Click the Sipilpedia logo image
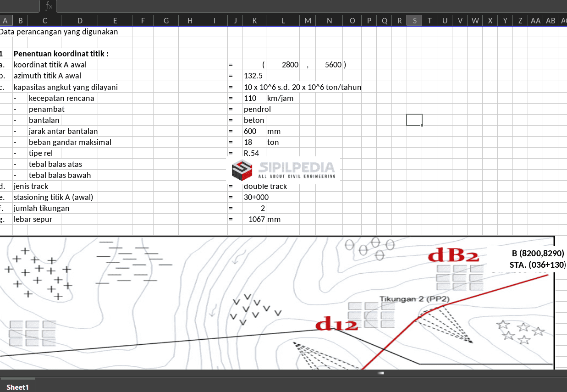567x392 pixels. [284, 169]
